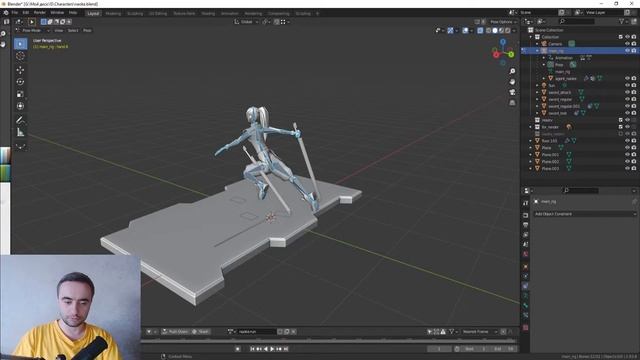
Task: Click the blue Z axis on navigation gizmo
Action: coord(503,42)
